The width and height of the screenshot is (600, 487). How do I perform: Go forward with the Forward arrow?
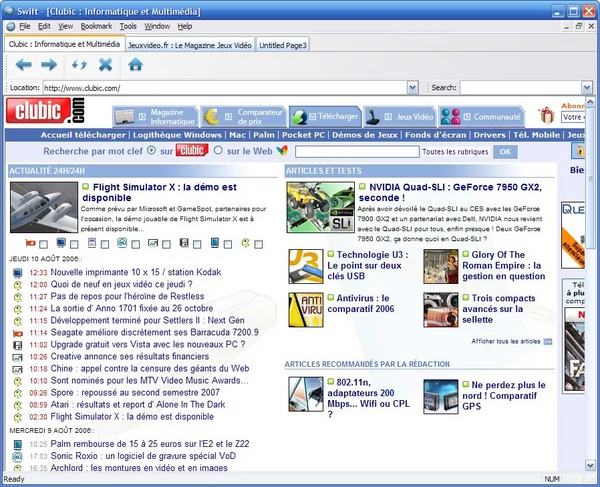[x=49, y=65]
